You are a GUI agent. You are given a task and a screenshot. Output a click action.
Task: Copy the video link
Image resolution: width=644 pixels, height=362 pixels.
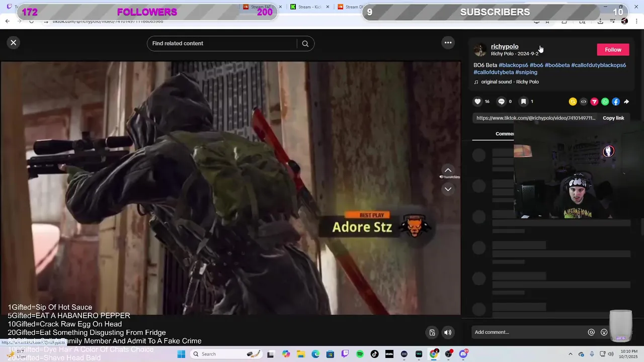pyautogui.click(x=613, y=118)
